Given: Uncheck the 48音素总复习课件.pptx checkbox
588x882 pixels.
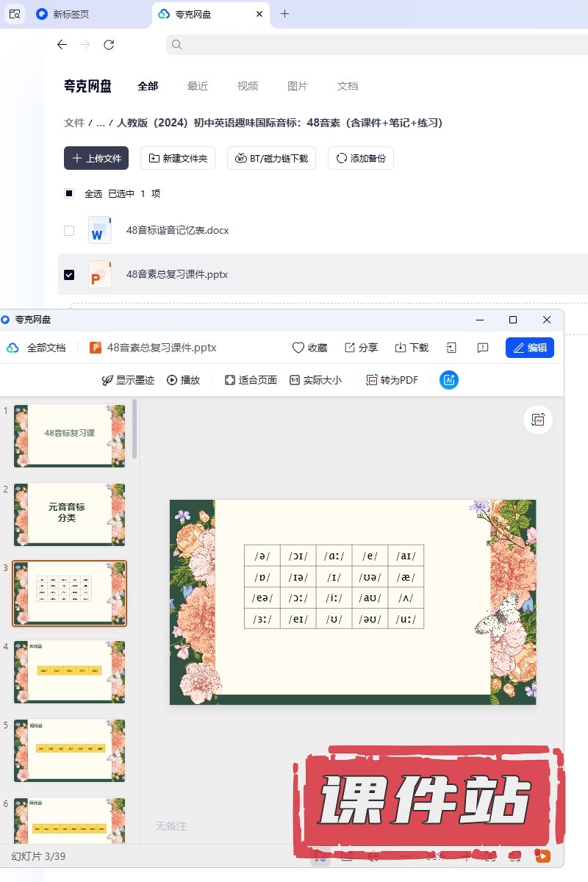Looking at the screenshot, I should pyautogui.click(x=69, y=275).
